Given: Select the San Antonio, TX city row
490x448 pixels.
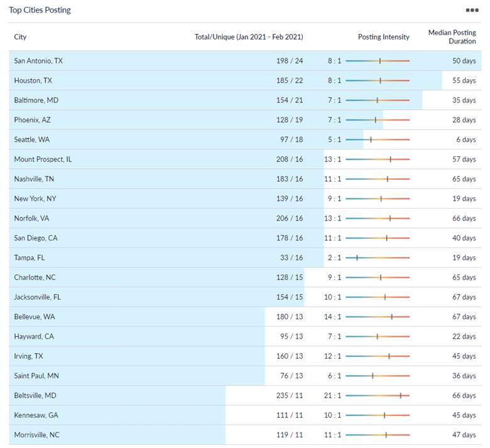Looking at the screenshot, I should pyautogui.click(x=245, y=61).
